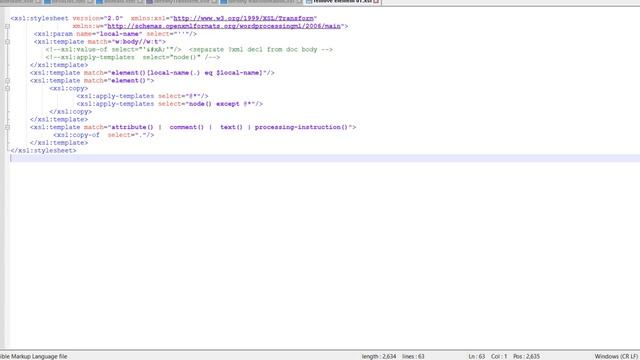Open the schemas.openxmlformats.org wordprocessingml link
Image resolution: width=640 pixels, height=360 pixels.
click(x=224, y=26)
